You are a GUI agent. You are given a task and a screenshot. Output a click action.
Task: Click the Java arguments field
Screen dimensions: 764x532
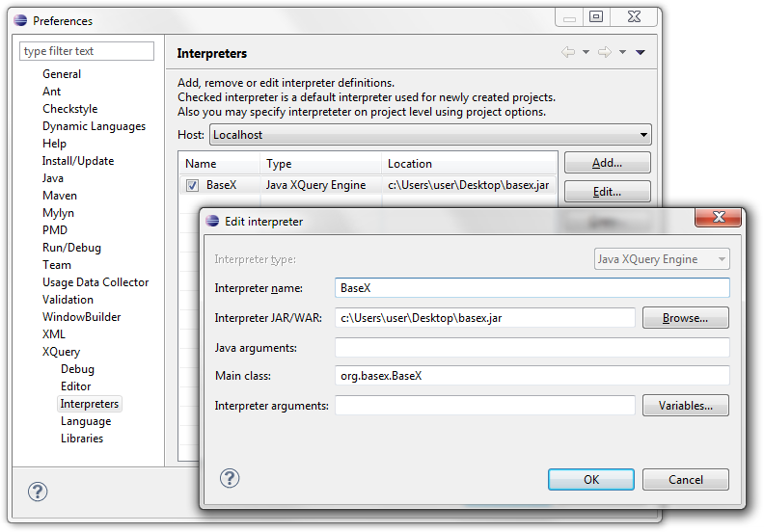[532, 348]
